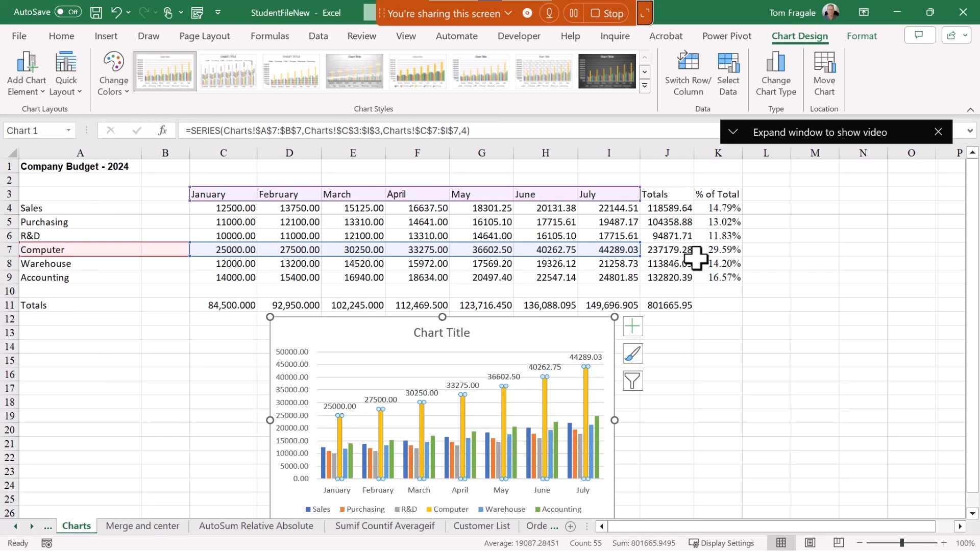Expand the Chart Styles gallery dropdown
Viewport: 980px width, 551px height.
coord(645,87)
